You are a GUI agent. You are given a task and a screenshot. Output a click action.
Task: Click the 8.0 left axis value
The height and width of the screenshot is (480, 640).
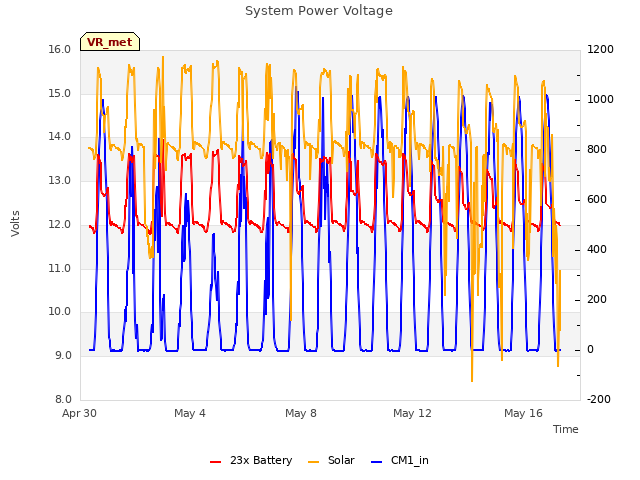[x=63, y=399]
